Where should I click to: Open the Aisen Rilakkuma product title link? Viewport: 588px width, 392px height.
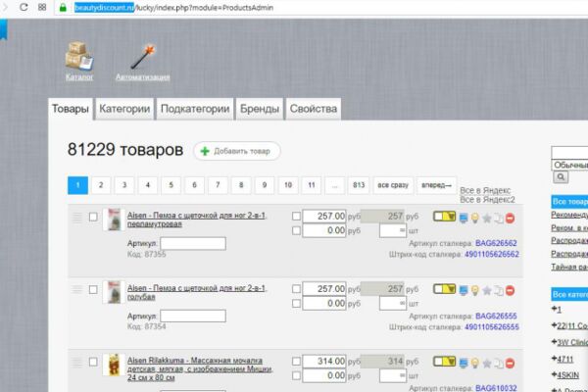(x=200, y=368)
